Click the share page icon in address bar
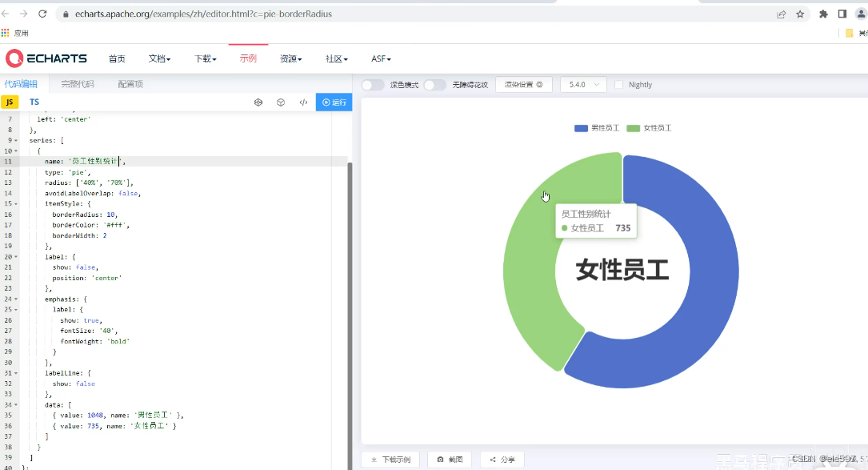This screenshot has height=470, width=868. [781, 14]
